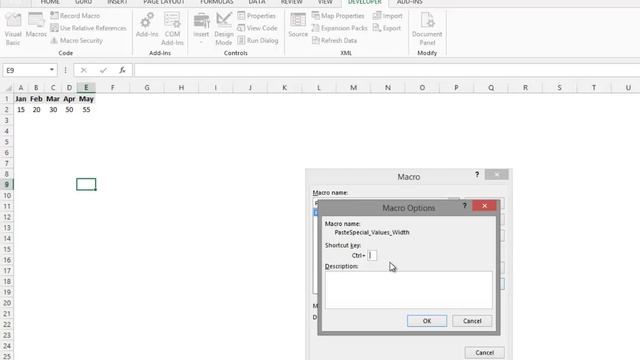
Task: Switch to the FORMULAS tab
Action: pos(216,2)
